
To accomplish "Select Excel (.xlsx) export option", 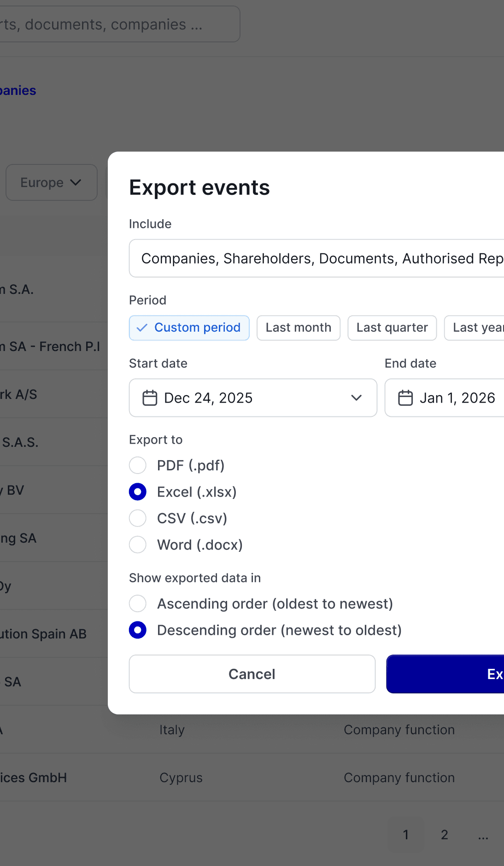I will click(138, 492).
